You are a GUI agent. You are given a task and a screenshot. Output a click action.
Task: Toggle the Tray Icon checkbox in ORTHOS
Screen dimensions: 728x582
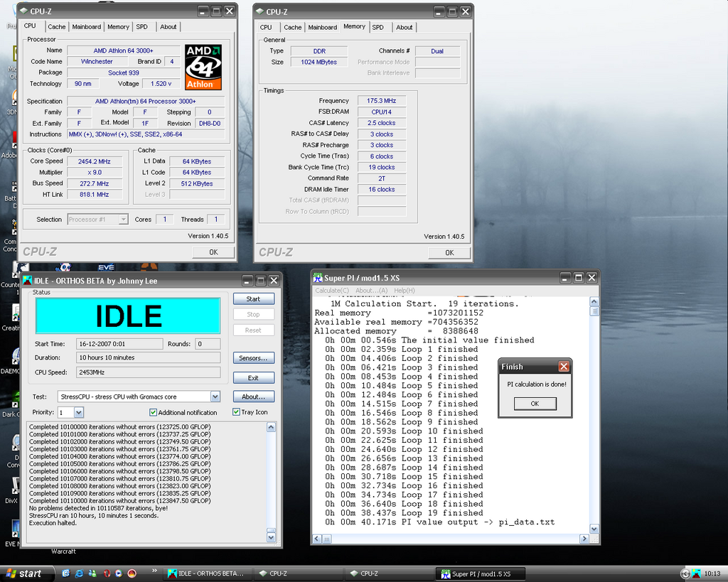pos(236,411)
